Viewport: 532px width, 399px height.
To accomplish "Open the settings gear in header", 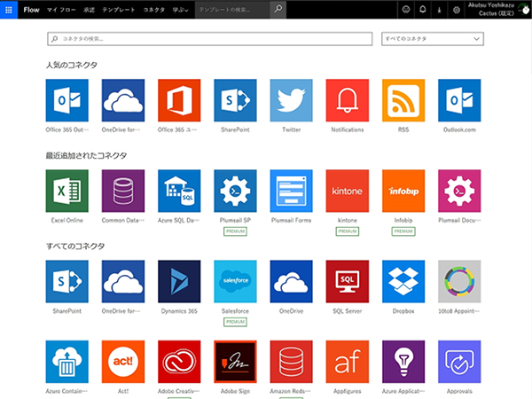I will tap(457, 10).
